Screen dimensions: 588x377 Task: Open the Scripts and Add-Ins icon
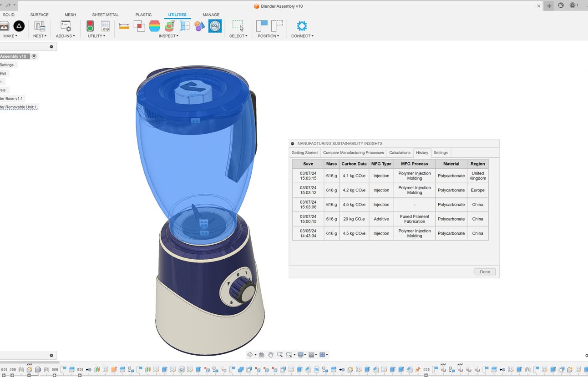[x=66, y=26]
